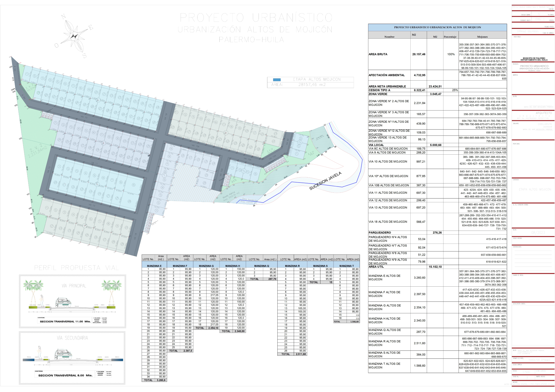
Task: Click the blue Etapa Altos Mojicon legend swatch
Action: pyautogui.click(x=277, y=80)
